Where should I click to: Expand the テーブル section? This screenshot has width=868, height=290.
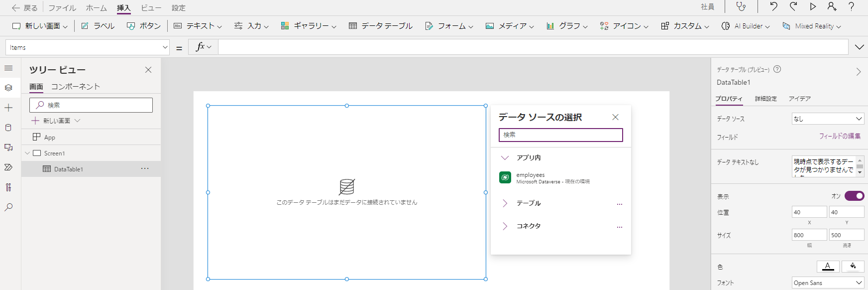coord(505,203)
